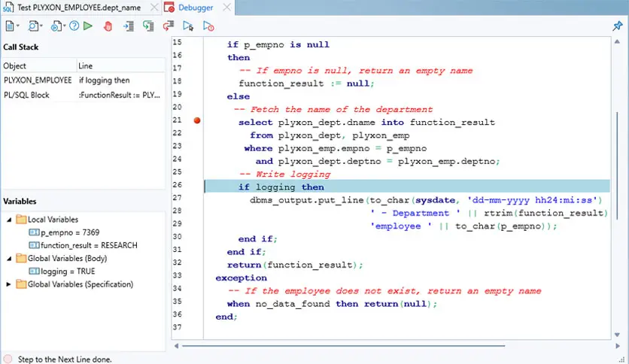Select variable logging = TRUE
This screenshot has height=364, width=629.
coord(68,271)
